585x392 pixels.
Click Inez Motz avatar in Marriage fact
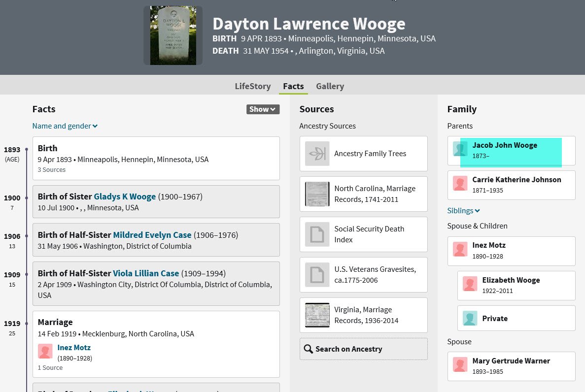tap(45, 351)
